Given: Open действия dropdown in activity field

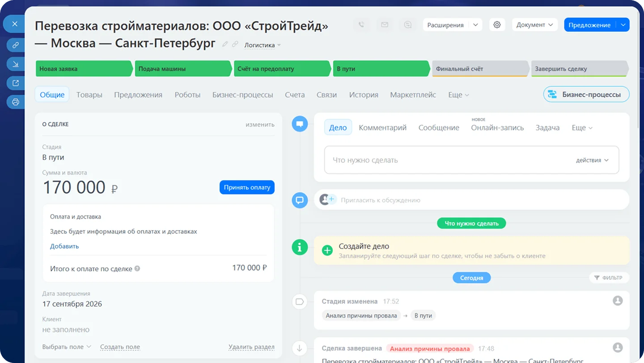Looking at the screenshot, I should pos(592,160).
